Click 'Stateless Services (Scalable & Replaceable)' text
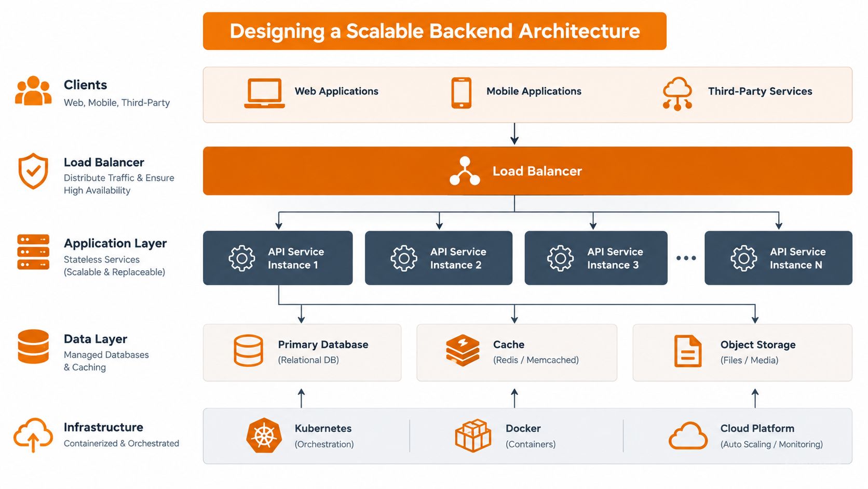This screenshot has width=868, height=489. (114, 266)
